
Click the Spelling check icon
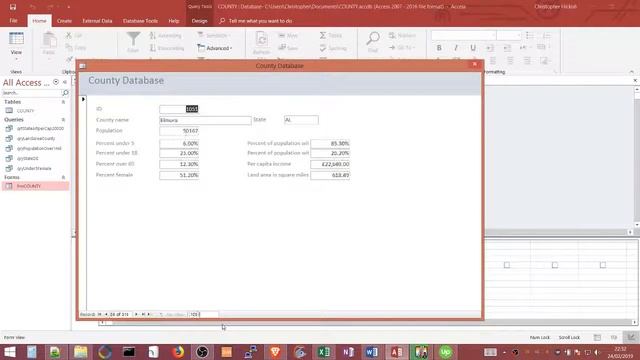(x=323, y=48)
